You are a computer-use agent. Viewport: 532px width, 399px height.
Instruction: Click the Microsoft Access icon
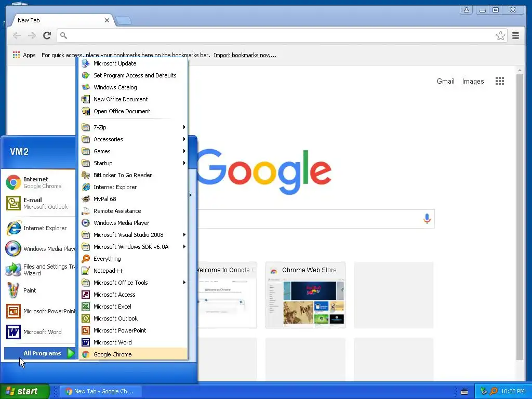click(86, 295)
